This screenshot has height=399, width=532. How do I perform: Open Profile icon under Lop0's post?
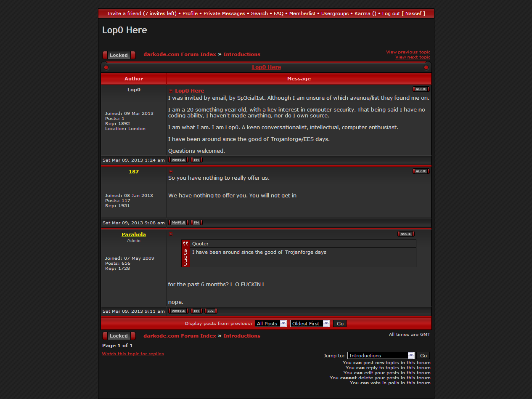click(178, 160)
